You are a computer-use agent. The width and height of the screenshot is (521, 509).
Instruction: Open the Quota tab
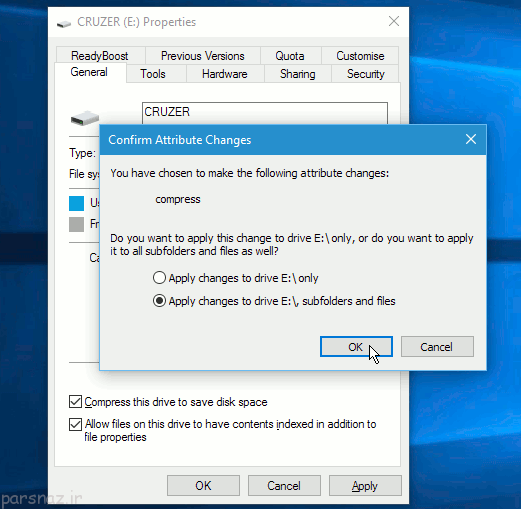click(290, 56)
